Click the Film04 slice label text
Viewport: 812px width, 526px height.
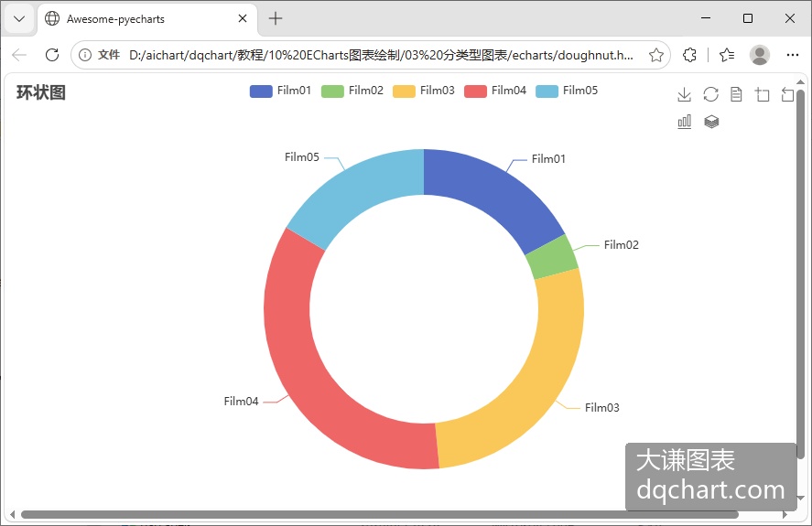click(x=241, y=402)
